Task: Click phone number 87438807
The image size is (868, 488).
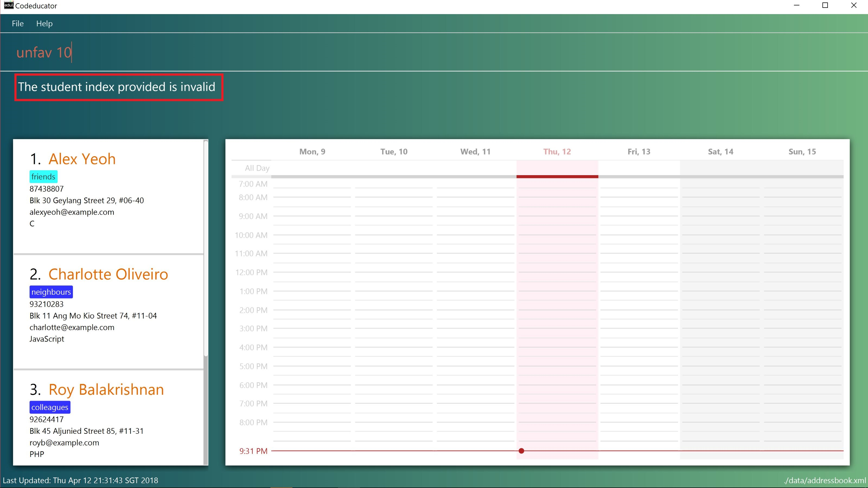Action: click(x=46, y=189)
